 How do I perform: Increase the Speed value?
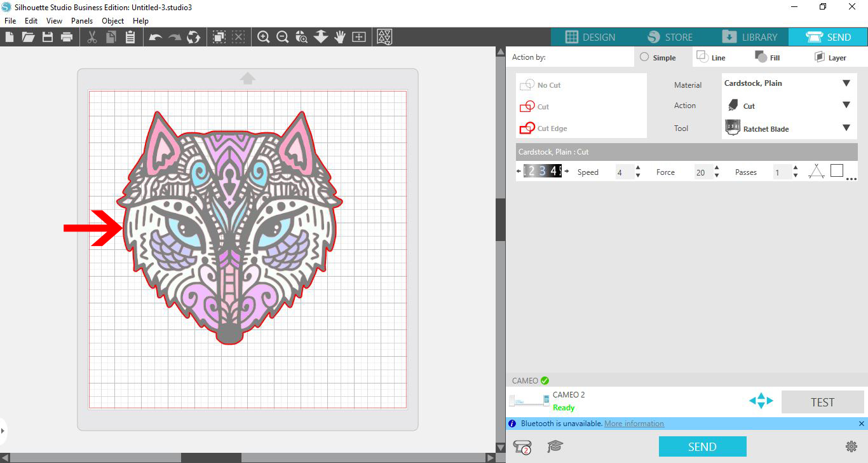tap(638, 168)
